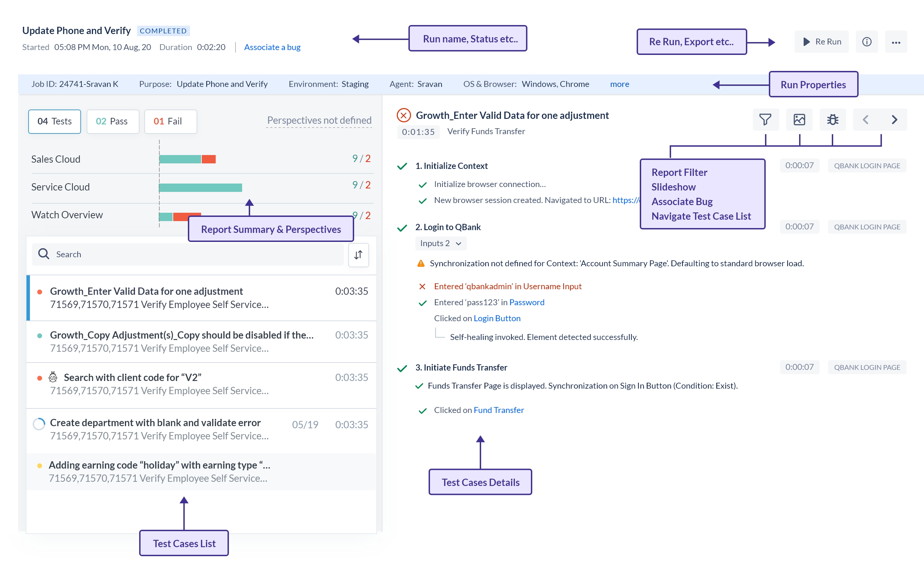
Task: Navigate to previous test case with left arrow
Action: click(866, 120)
